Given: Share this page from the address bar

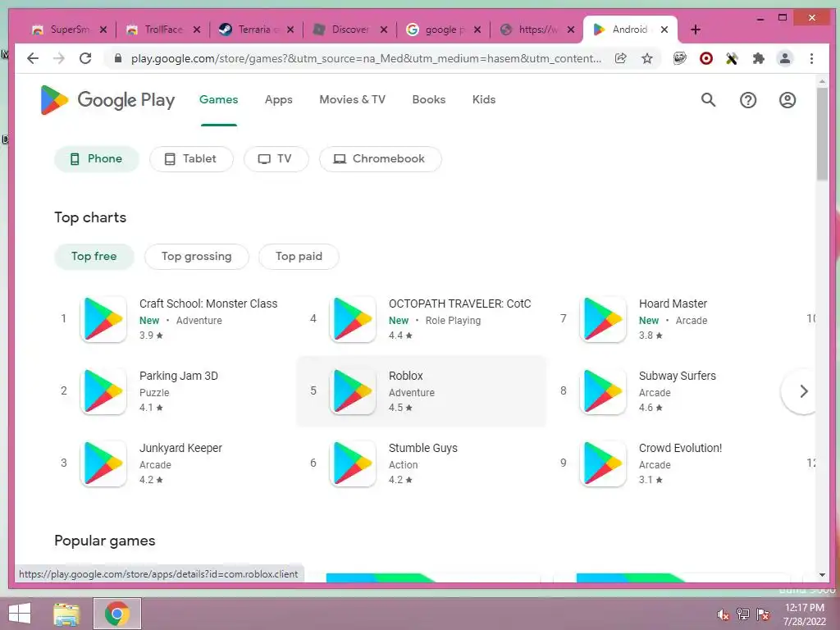Looking at the screenshot, I should 621,58.
